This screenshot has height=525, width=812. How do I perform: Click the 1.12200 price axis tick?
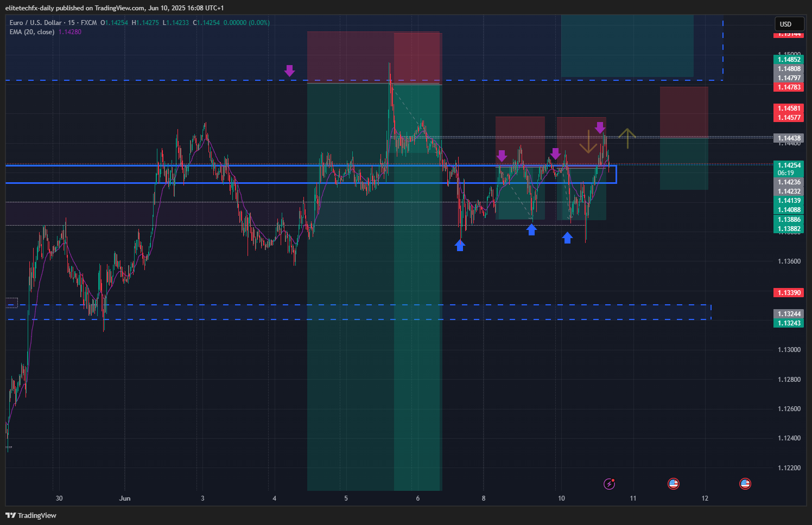tap(789, 468)
